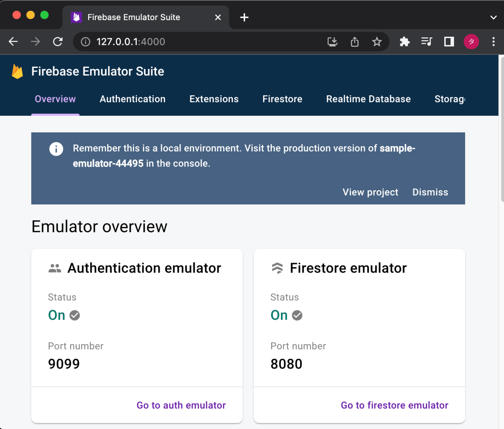Open the Realtime Database tab
Screen dimensions: 504x429
(369, 99)
